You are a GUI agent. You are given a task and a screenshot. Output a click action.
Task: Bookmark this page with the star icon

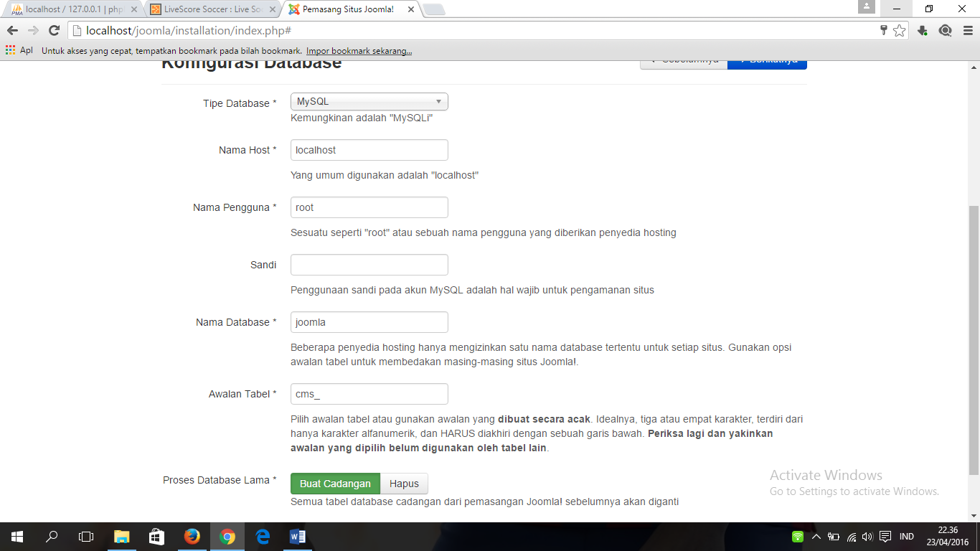899,31
